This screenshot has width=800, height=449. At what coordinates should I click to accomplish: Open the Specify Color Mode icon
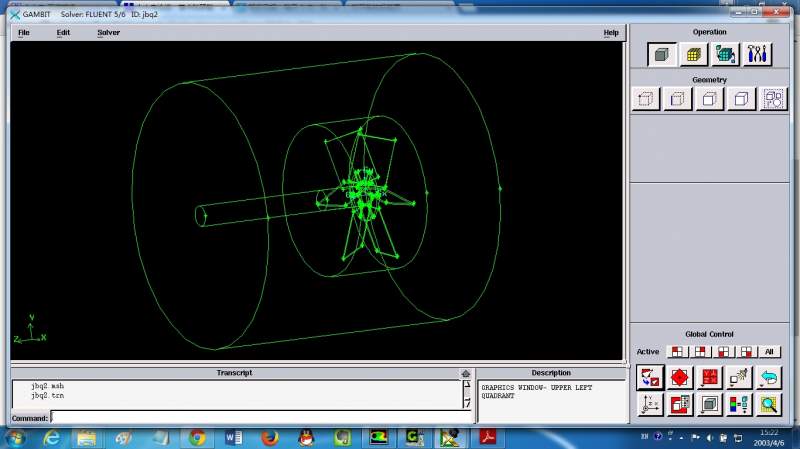pos(739,405)
